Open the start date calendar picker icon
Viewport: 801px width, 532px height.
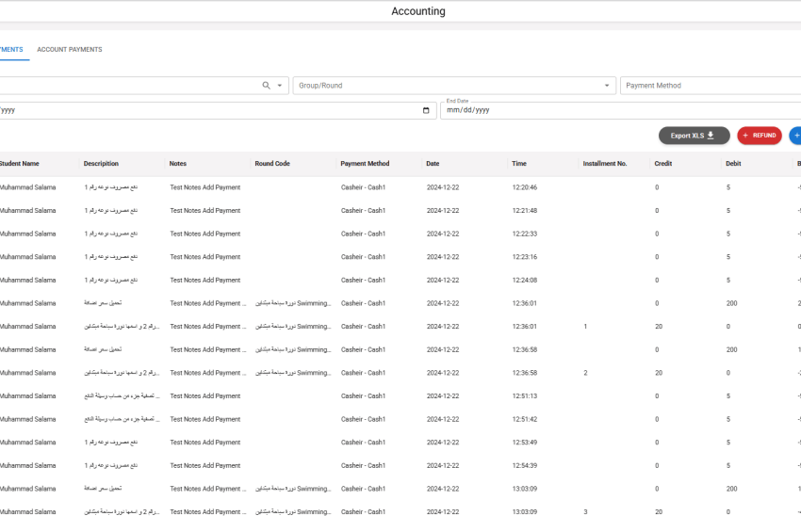click(426, 110)
